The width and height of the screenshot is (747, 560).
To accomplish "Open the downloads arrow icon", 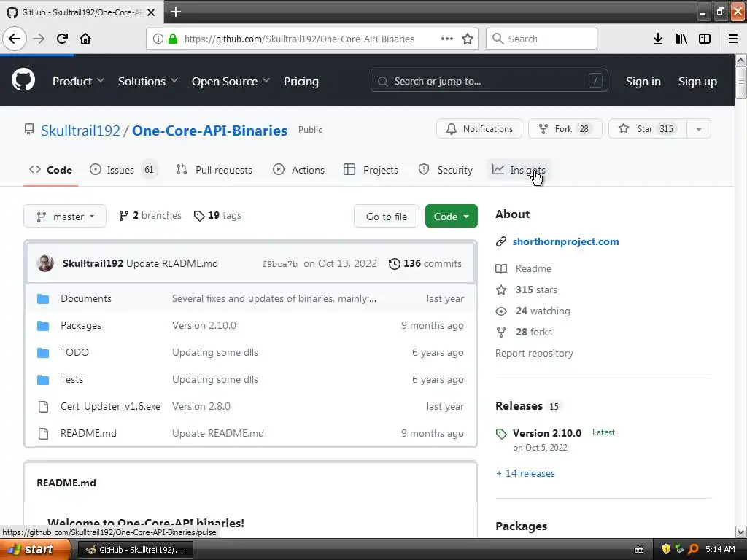I will click(x=658, y=39).
